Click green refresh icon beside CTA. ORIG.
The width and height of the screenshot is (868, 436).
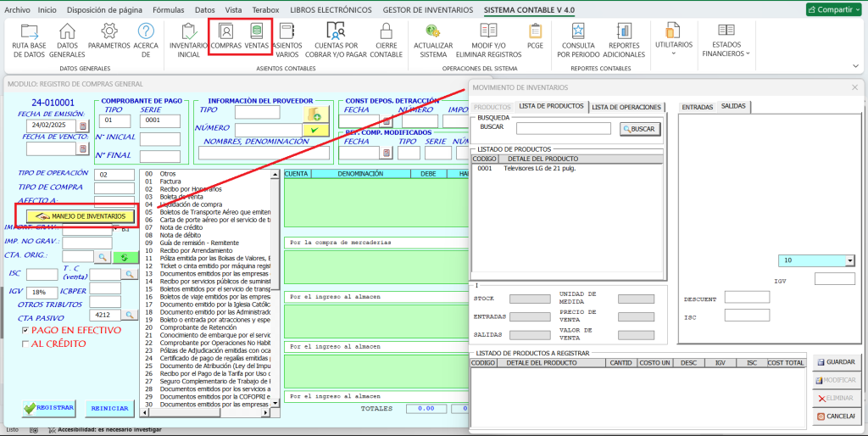tap(125, 257)
